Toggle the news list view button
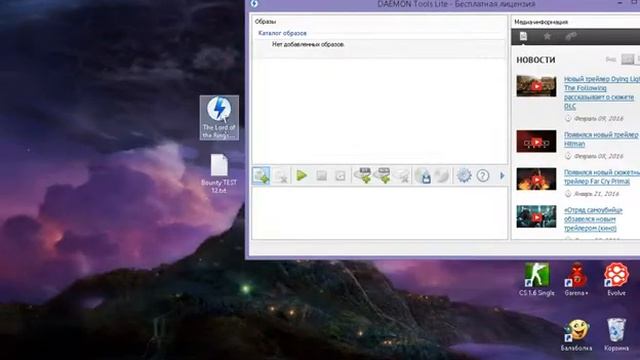640x360 pixels. (x=628, y=60)
